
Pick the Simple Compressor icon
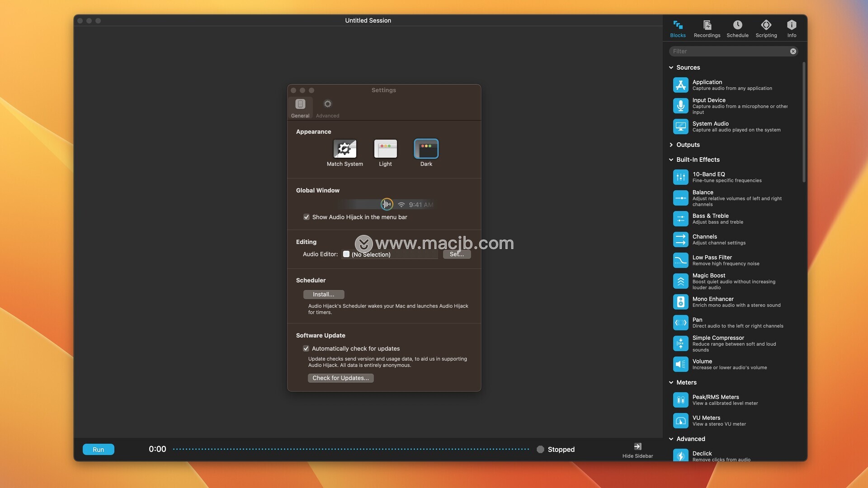[x=680, y=343]
